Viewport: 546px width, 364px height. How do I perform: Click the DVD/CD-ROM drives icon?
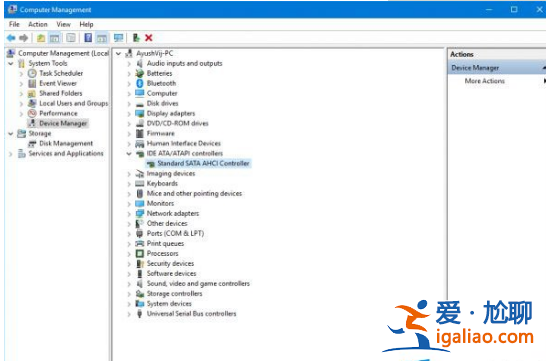[140, 123]
